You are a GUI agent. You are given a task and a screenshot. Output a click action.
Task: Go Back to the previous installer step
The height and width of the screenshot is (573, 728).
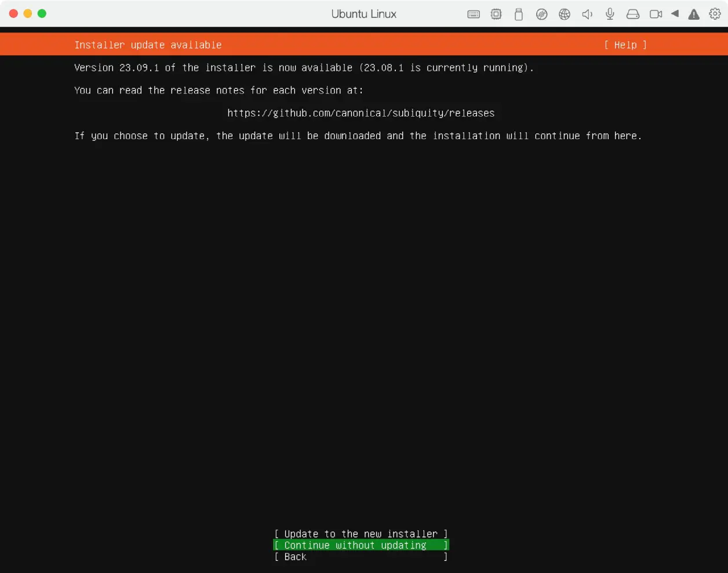pyautogui.click(x=361, y=557)
